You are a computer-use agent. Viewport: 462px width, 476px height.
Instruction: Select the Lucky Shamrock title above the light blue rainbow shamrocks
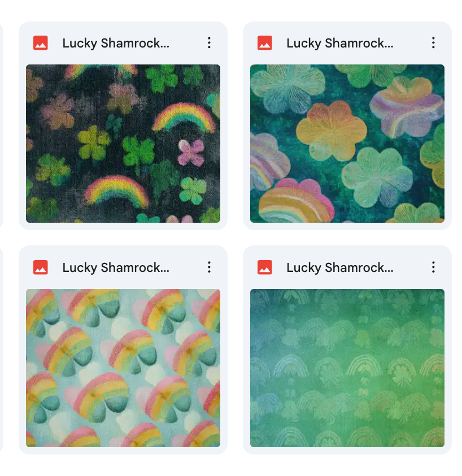pyautogui.click(x=116, y=268)
